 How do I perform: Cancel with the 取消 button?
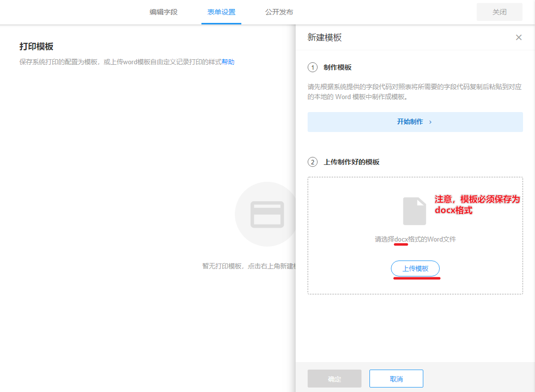396,379
